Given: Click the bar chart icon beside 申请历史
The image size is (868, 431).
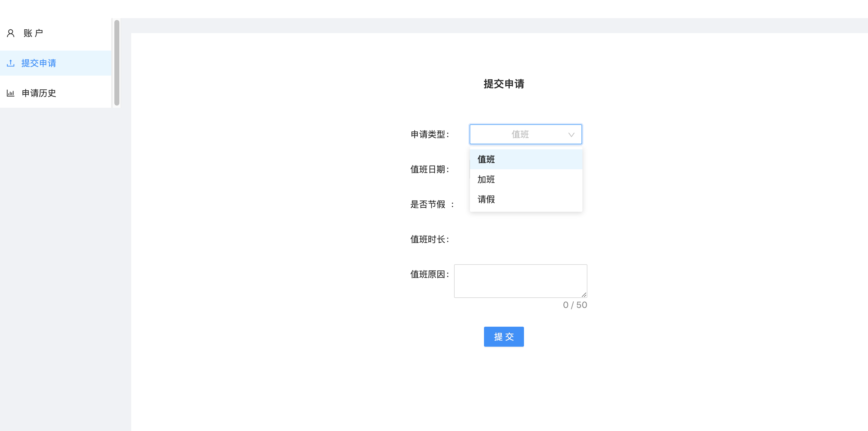Looking at the screenshot, I should point(10,93).
